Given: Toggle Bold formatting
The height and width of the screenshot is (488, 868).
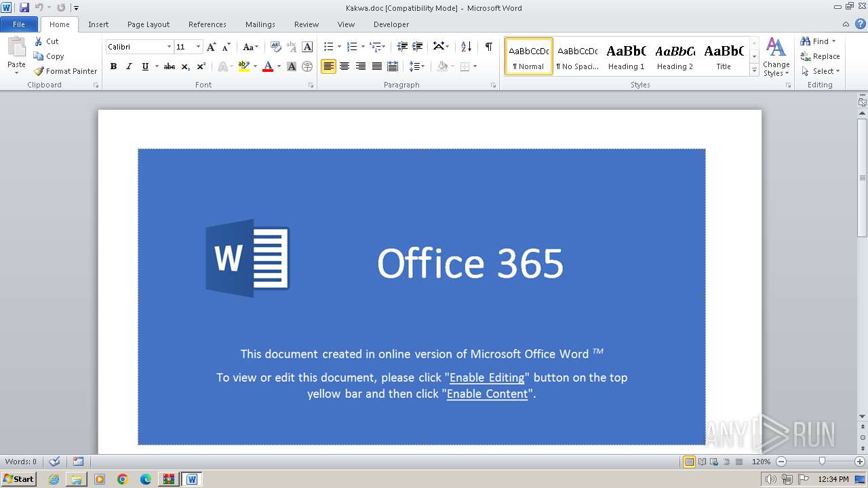Looking at the screenshot, I should 113,66.
